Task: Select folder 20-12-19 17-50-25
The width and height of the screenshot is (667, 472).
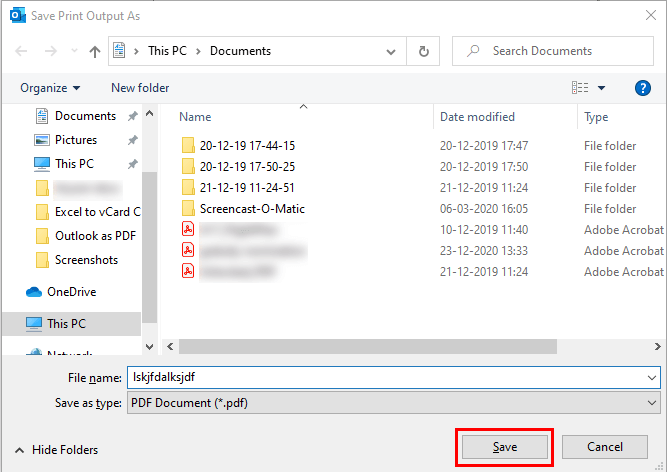Action: coord(247,167)
